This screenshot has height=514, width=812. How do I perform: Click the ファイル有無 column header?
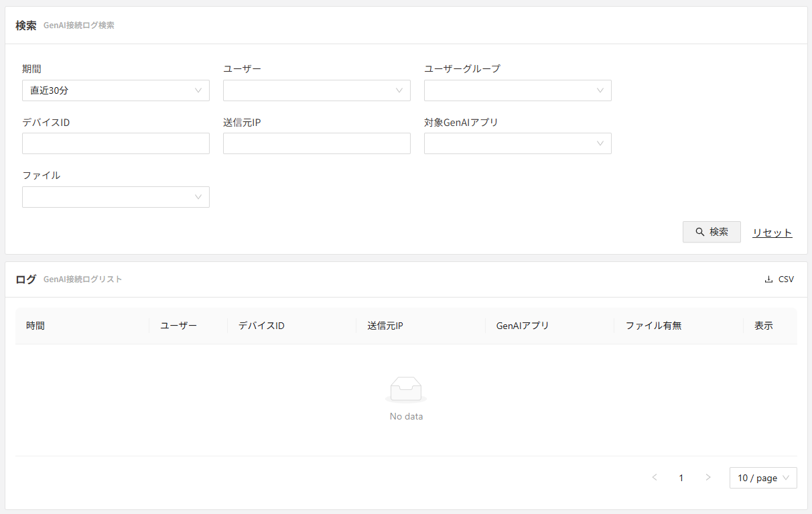pyautogui.click(x=653, y=326)
